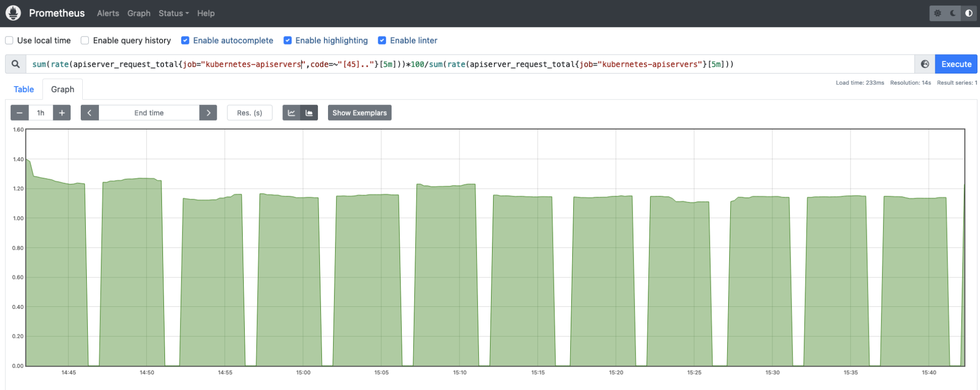
Task: Click the Show Exemplars button
Action: [360, 113]
